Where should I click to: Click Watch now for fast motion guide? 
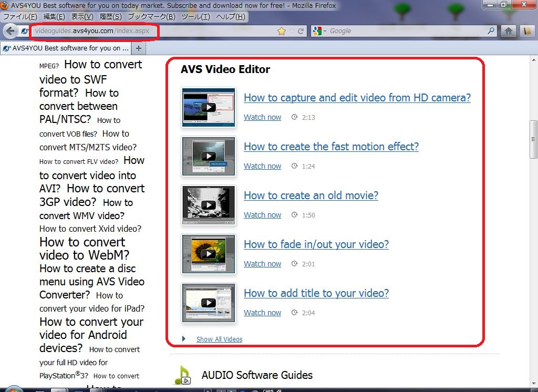coord(262,166)
